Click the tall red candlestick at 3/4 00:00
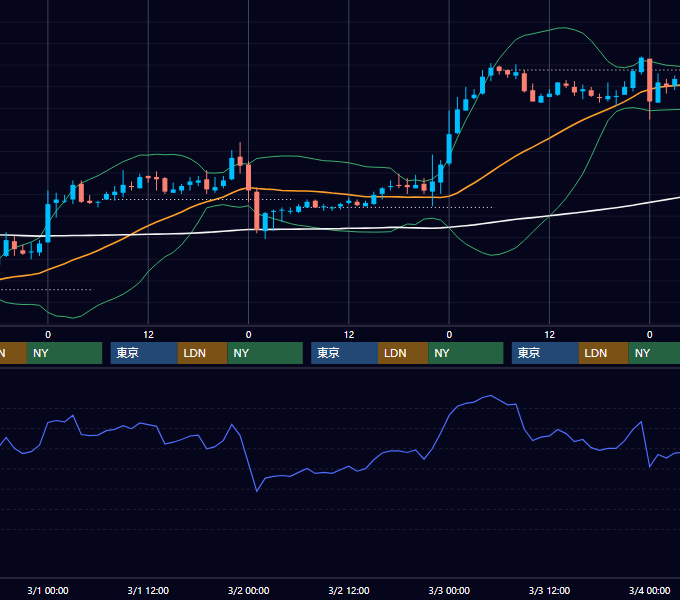Screen dimensions: 680x600 click(650, 80)
